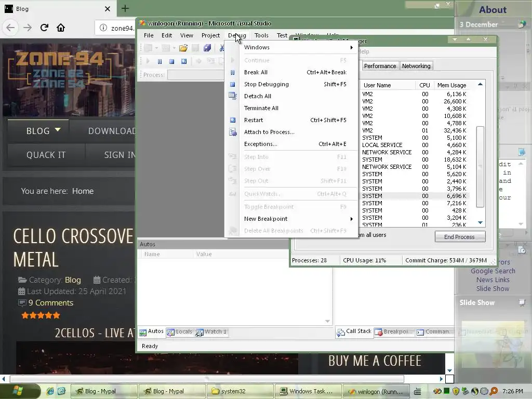The height and width of the screenshot is (399, 532).
Task: Click QUACK IT website navigation button
Action: tap(46, 155)
